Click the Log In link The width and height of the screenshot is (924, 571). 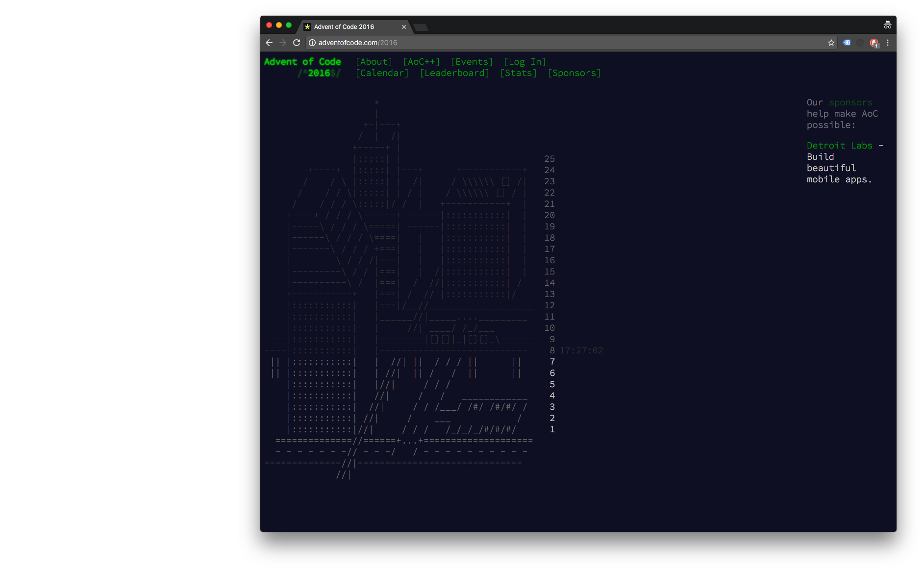[x=524, y=62]
